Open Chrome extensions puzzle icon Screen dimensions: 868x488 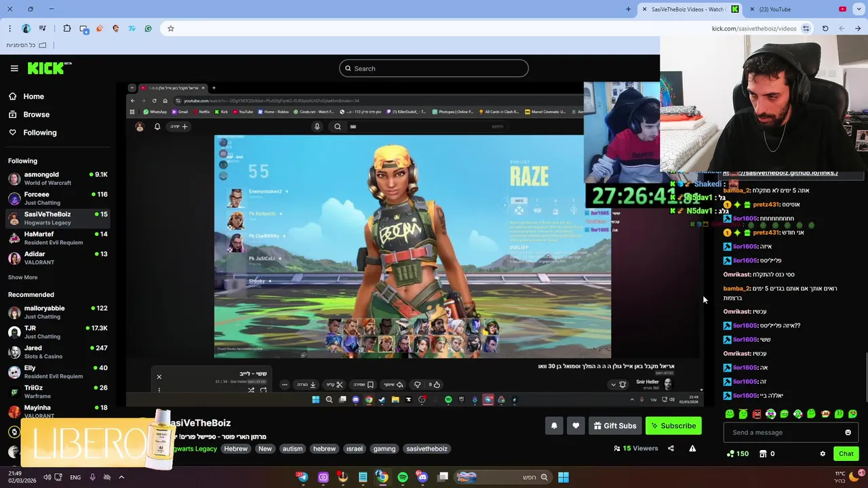pyautogui.click(x=67, y=28)
